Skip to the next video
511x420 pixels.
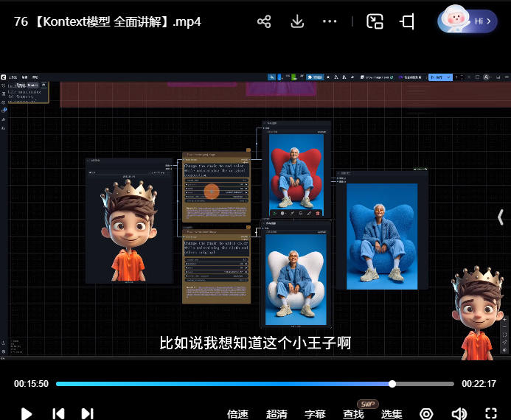click(x=87, y=413)
